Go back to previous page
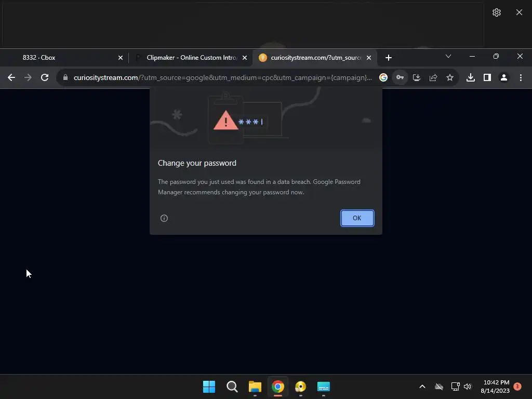 (11, 77)
